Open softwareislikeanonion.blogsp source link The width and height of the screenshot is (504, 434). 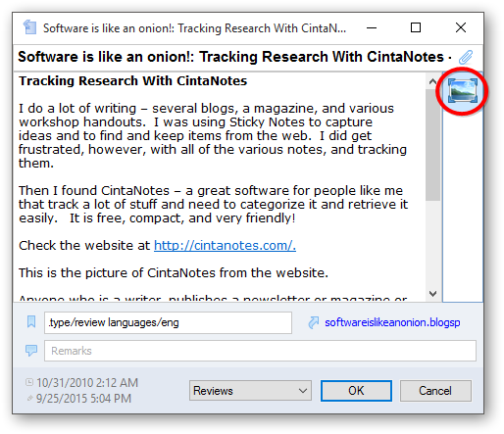pos(392,322)
